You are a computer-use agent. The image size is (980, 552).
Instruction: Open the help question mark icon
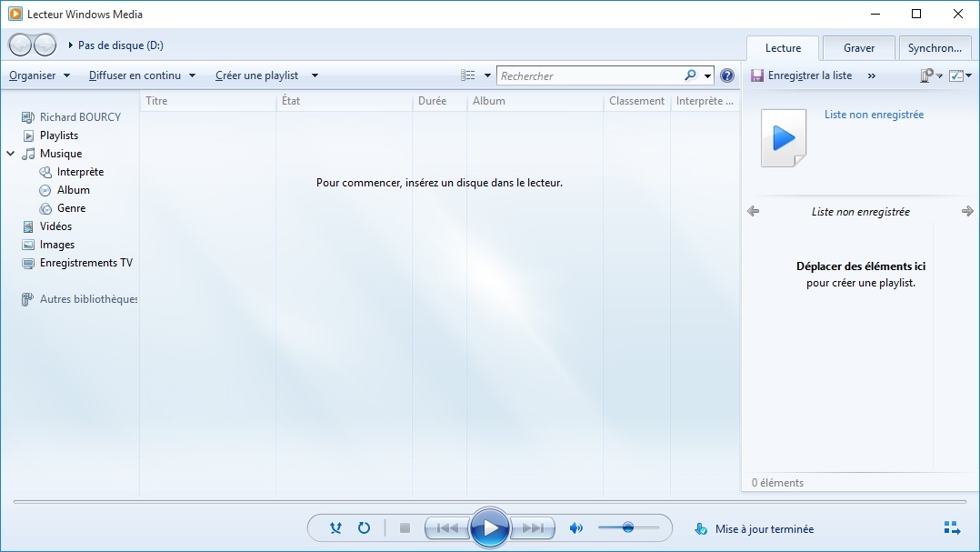click(727, 75)
